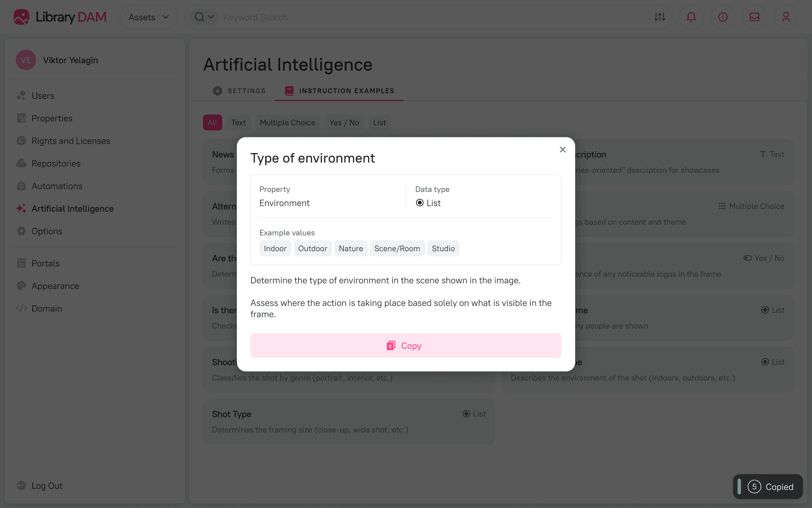This screenshot has width=812, height=508.
Task: Close the Type of environment dialog
Action: click(x=562, y=150)
